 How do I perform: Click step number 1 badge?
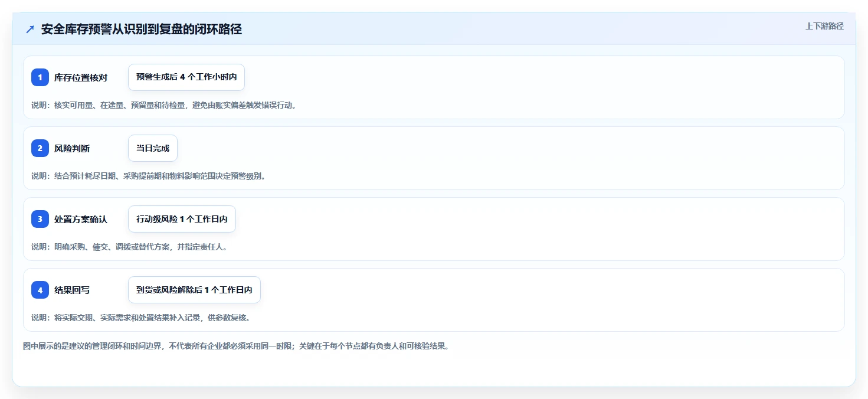[40, 77]
